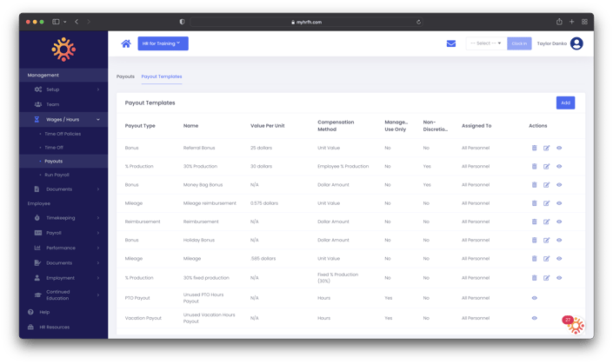Open Taylor Danko profile avatar
Image resolution: width=613 pixels, height=364 pixels.
click(x=576, y=43)
